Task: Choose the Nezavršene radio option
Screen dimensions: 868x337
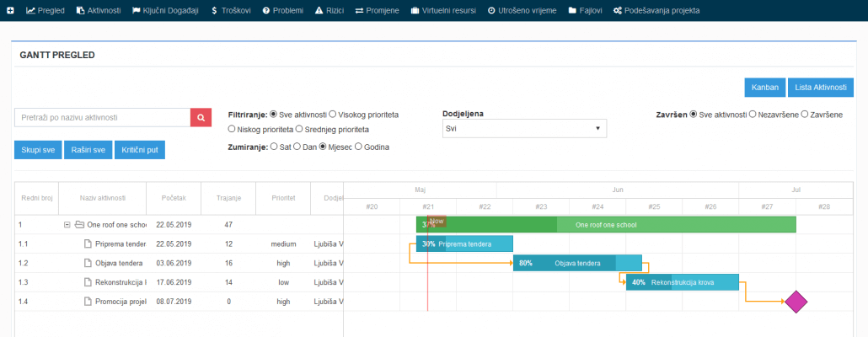Action: (753, 115)
